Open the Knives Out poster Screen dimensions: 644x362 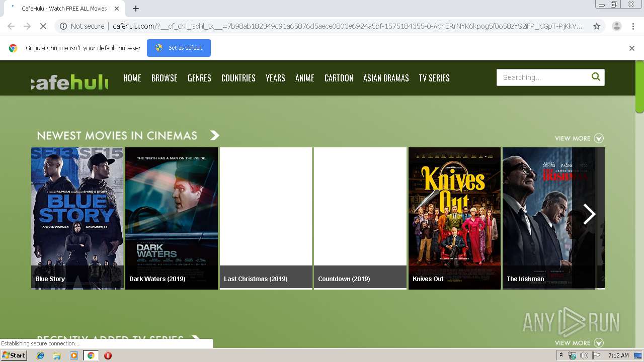(x=454, y=218)
